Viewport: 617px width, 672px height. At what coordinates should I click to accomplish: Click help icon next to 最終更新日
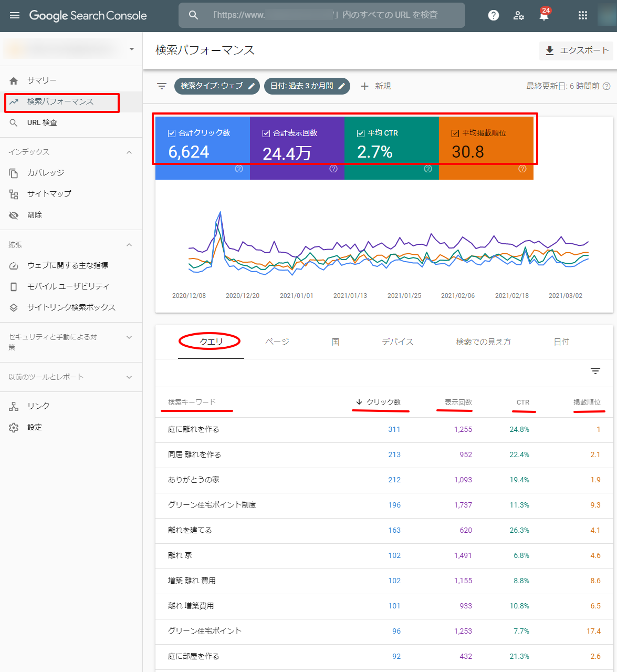[606, 86]
